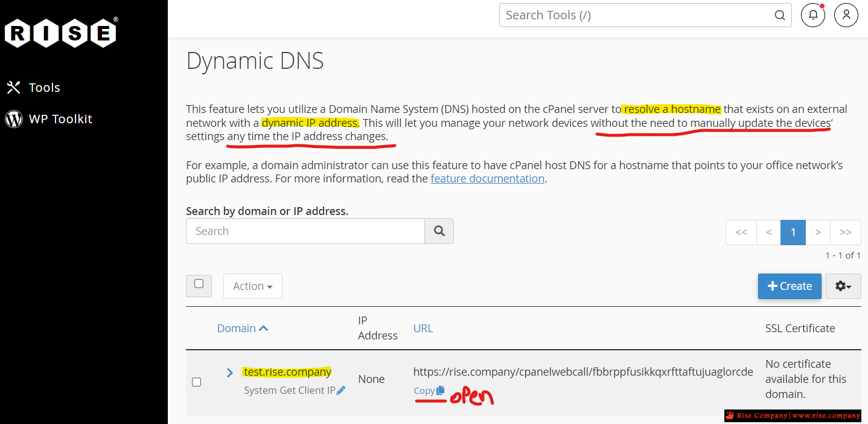Screen dimensions: 868x424
Task: Open the gear settings dropdown
Action: 843,286
